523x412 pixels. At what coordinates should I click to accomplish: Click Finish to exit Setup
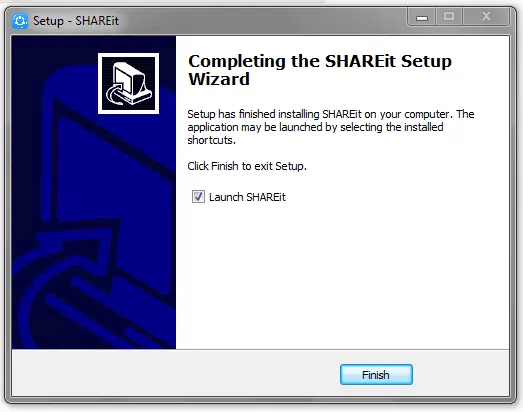[x=376, y=375]
